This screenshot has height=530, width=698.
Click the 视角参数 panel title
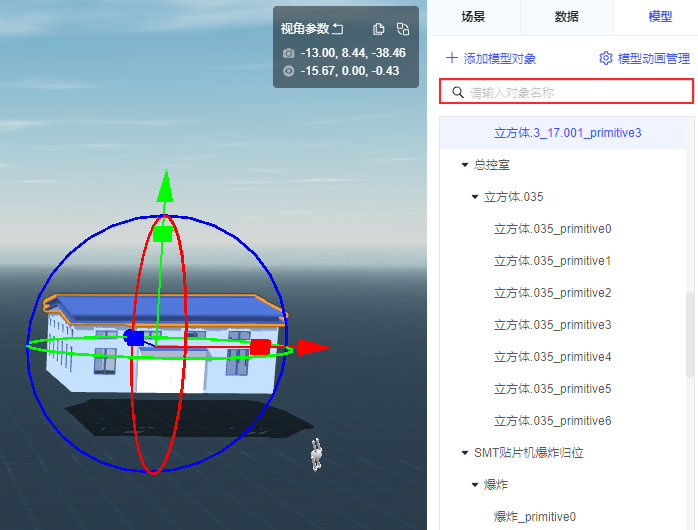(x=305, y=29)
